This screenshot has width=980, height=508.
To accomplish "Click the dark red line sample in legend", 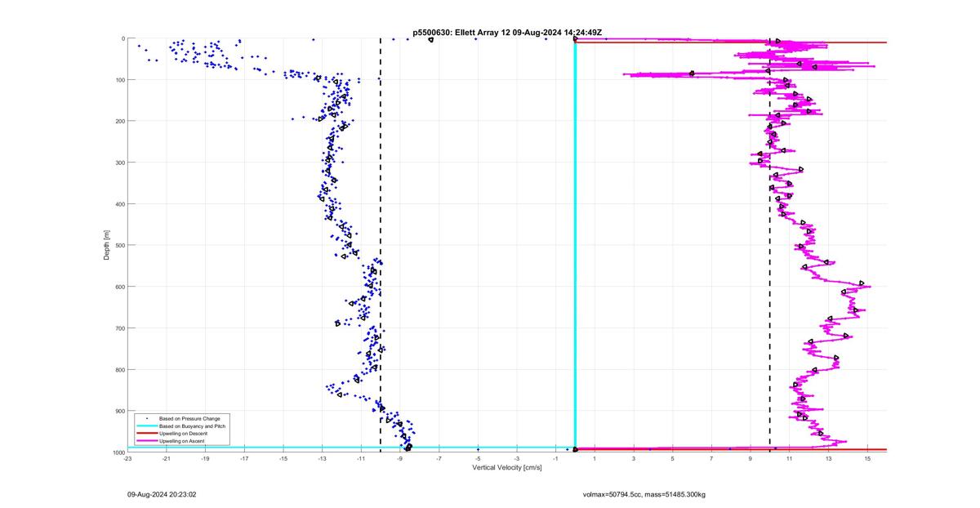I will pos(146,434).
